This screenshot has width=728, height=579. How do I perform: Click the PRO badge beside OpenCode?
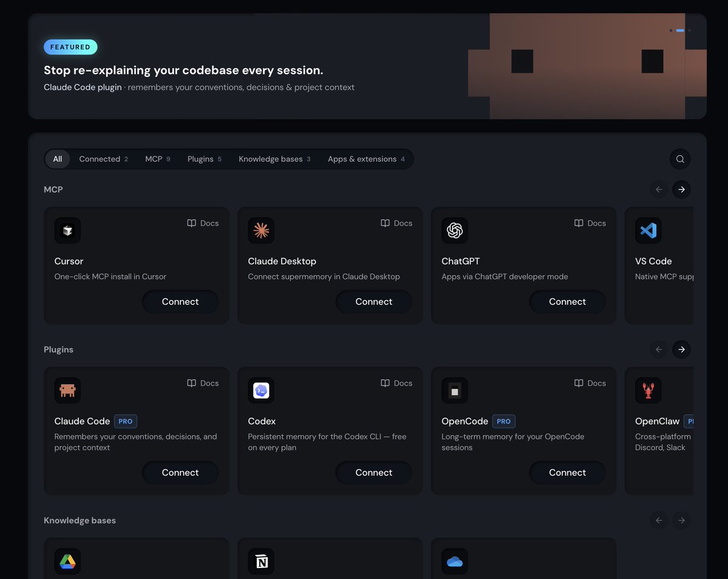504,421
